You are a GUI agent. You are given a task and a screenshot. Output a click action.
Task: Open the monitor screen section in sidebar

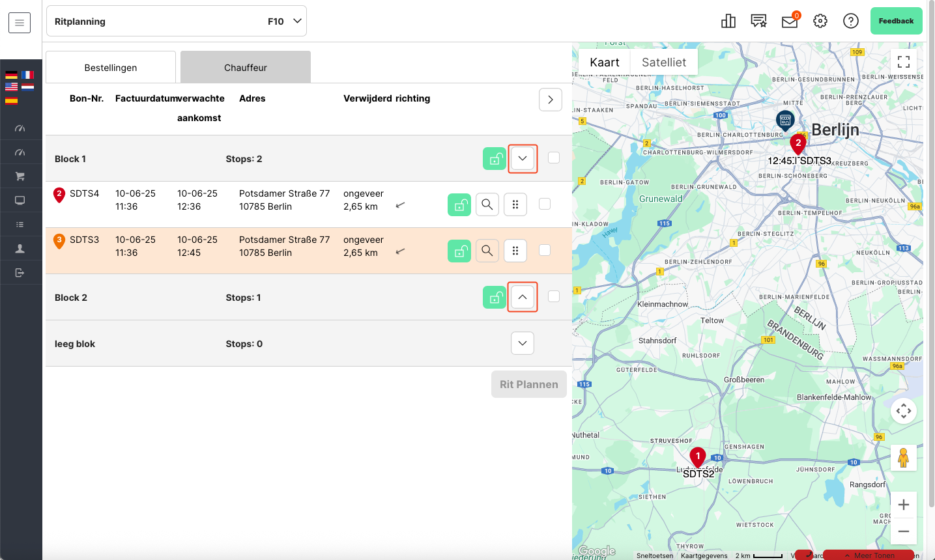point(20,201)
